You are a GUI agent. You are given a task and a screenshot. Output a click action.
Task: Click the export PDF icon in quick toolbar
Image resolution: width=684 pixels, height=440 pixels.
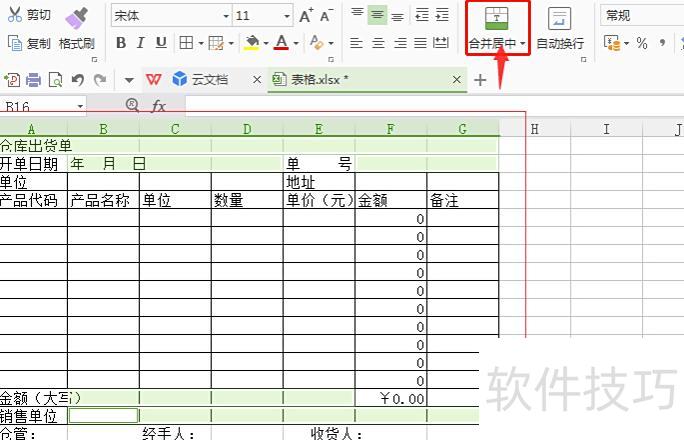(12, 80)
